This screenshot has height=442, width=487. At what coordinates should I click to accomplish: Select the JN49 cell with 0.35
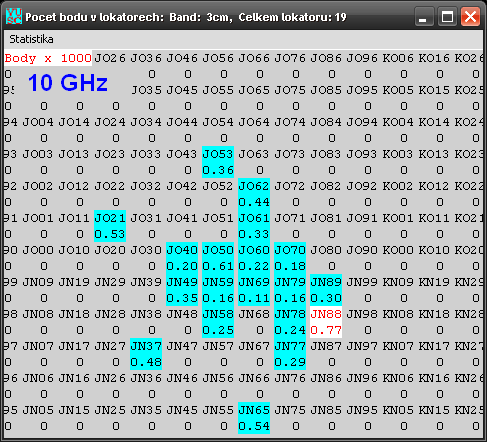click(182, 290)
